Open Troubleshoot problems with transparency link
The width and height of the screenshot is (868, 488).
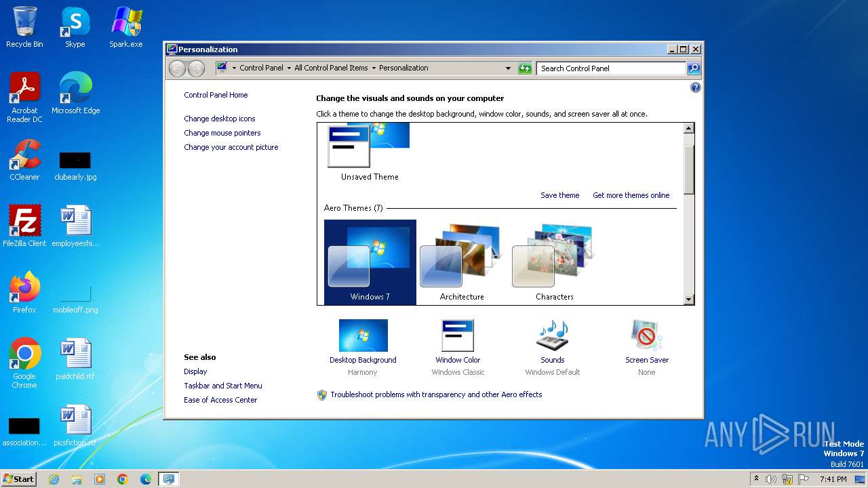click(436, 394)
